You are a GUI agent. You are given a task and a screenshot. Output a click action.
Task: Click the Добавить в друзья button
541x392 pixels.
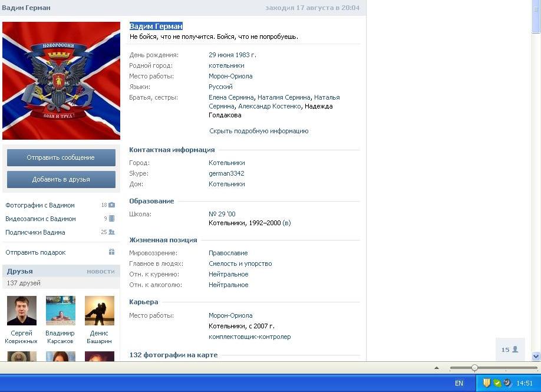click(61, 179)
